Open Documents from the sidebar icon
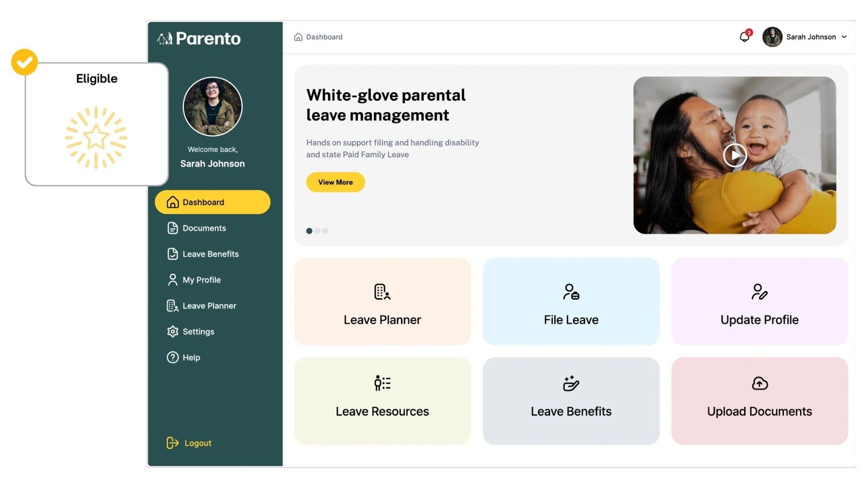868x488 pixels. (x=173, y=228)
